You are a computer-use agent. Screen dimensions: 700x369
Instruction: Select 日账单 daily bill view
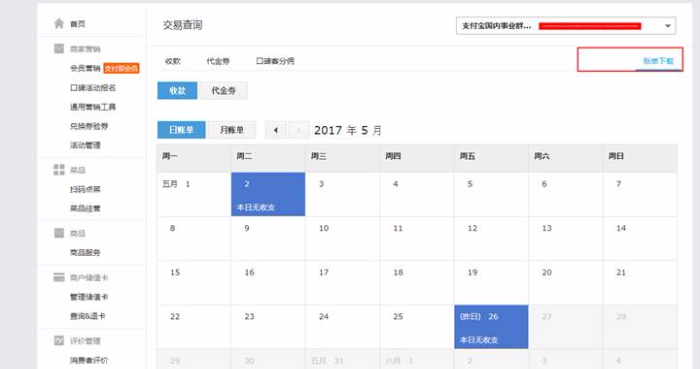[181, 130]
